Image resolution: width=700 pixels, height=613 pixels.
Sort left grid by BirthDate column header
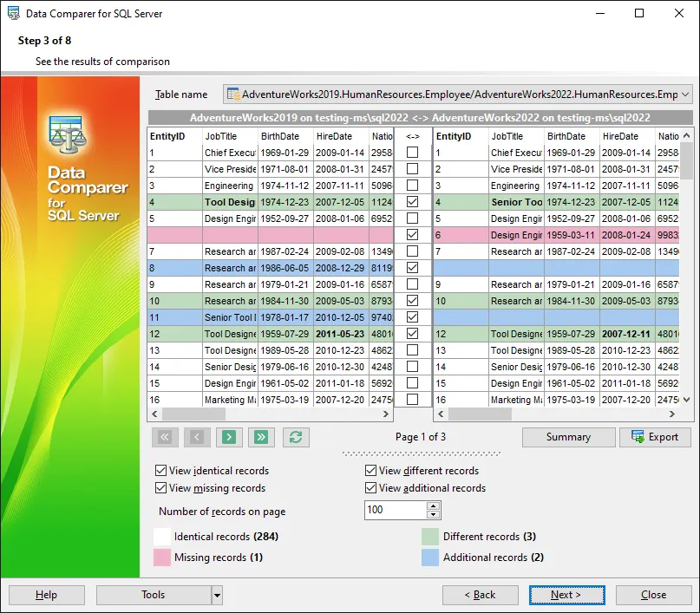coord(285,136)
